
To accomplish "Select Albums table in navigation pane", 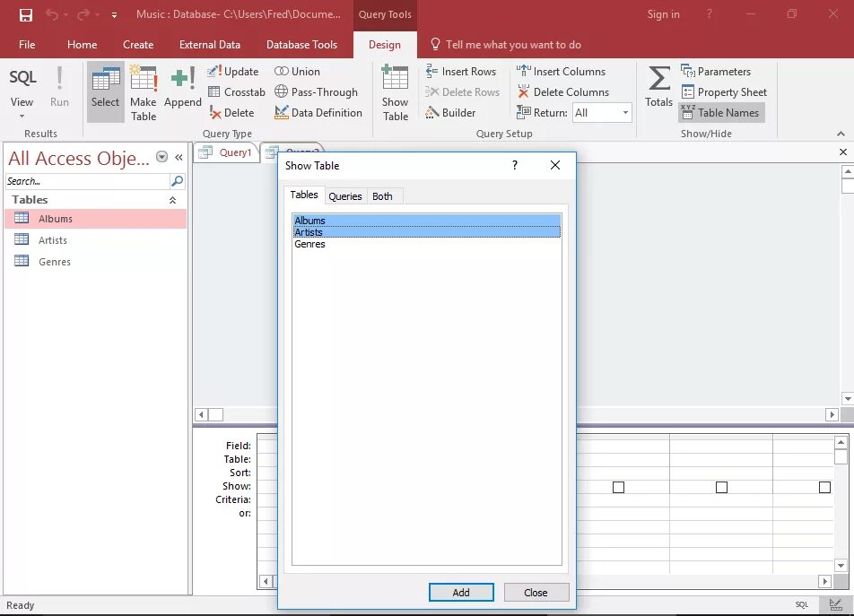I will click(96, 219).
